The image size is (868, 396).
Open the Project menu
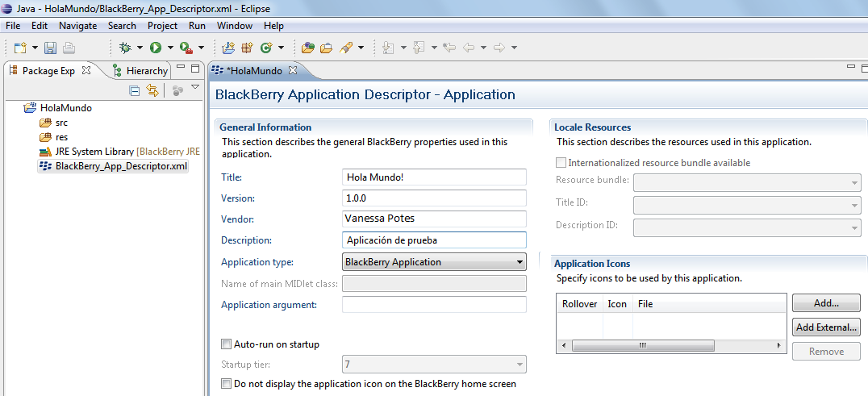(x=162, y=26)
